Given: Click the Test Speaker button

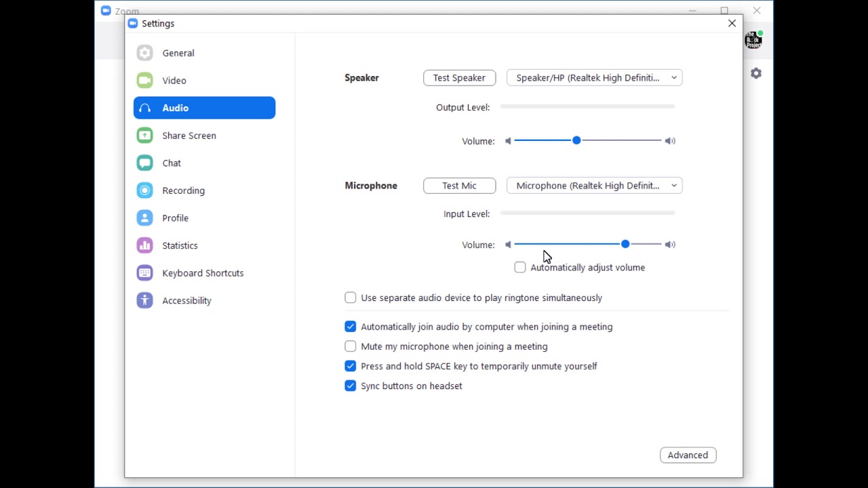Looking at the screenshot, I should point(459,78).
